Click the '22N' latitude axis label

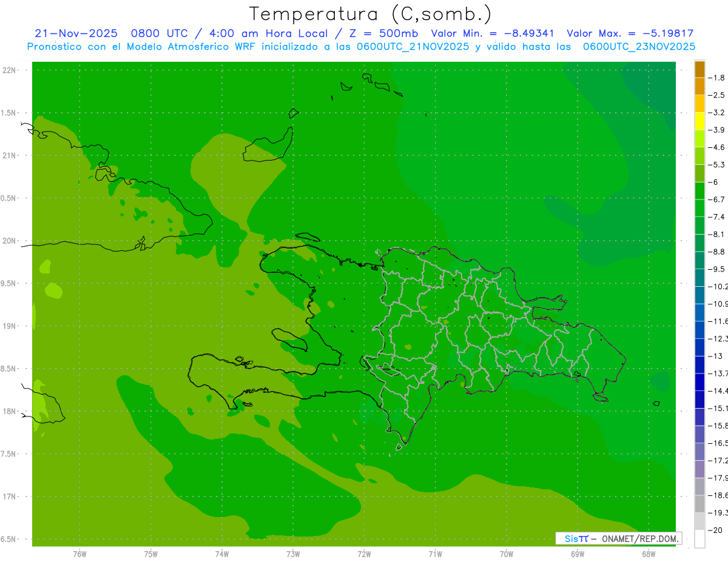click(9, 70)
